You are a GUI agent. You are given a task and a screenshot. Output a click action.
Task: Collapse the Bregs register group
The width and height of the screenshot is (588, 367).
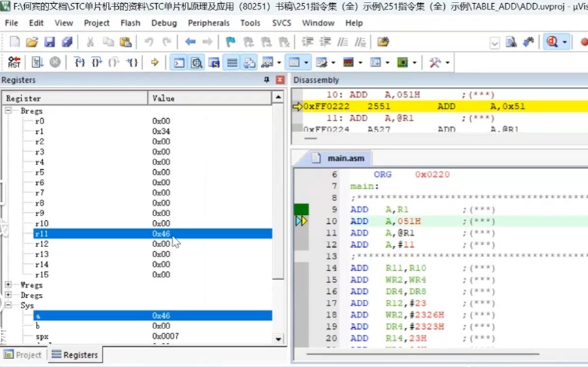coord(8,110)
